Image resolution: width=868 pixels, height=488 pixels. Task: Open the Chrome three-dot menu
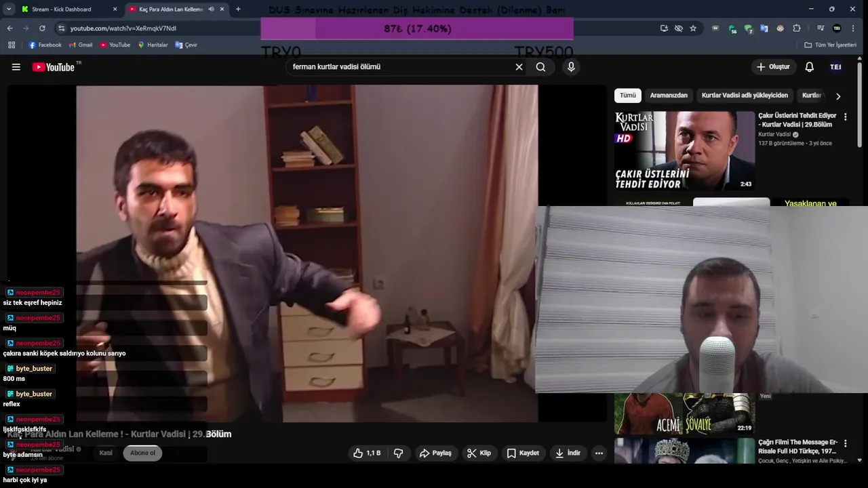tap(853, 28)
